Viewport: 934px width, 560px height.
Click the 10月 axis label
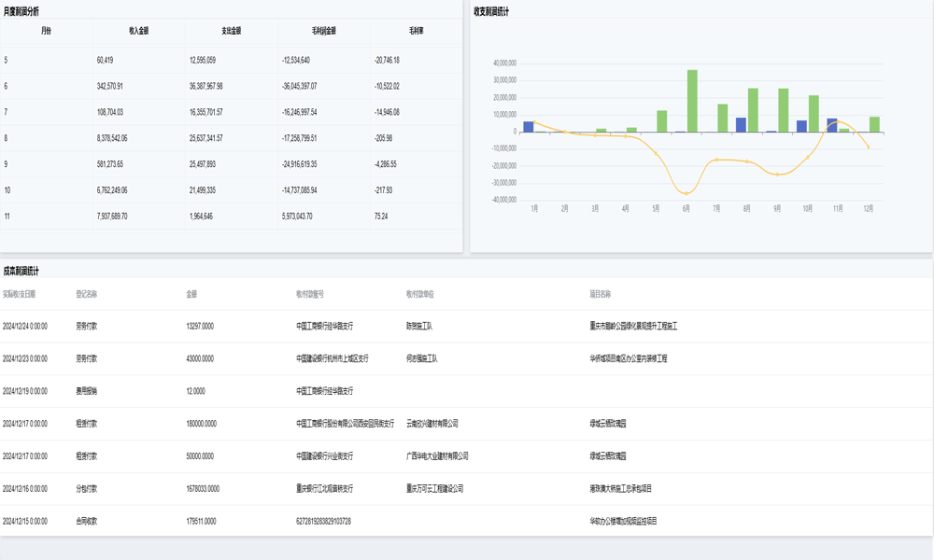(x=807, y=209)
